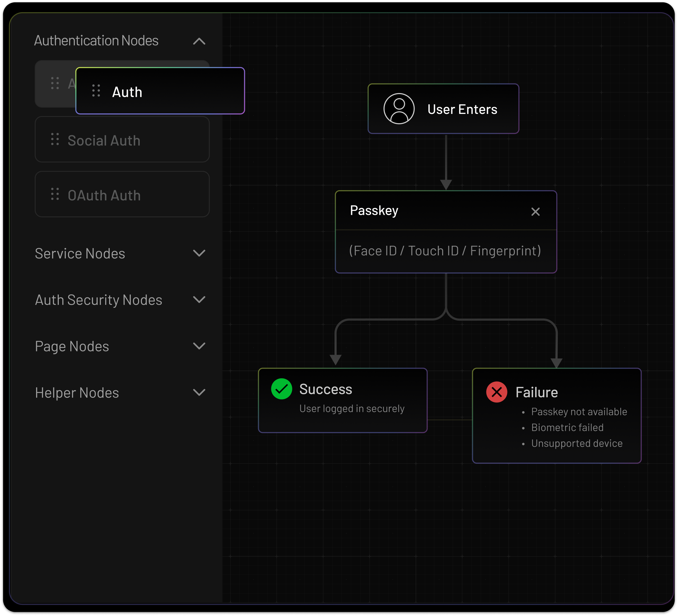The height and width of the screenshot is (616, 678).
Task: Select the Social Auth node in the sidebar
Action: pos(122,140)
